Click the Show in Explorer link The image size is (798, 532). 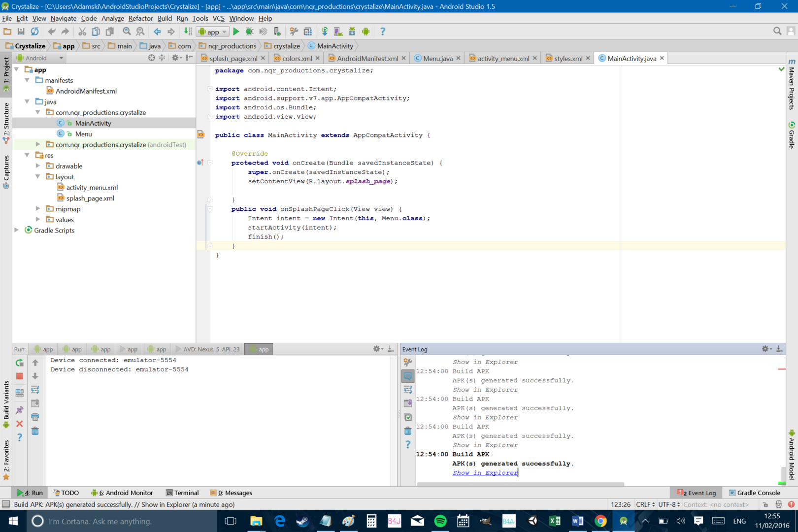(485, 472)
